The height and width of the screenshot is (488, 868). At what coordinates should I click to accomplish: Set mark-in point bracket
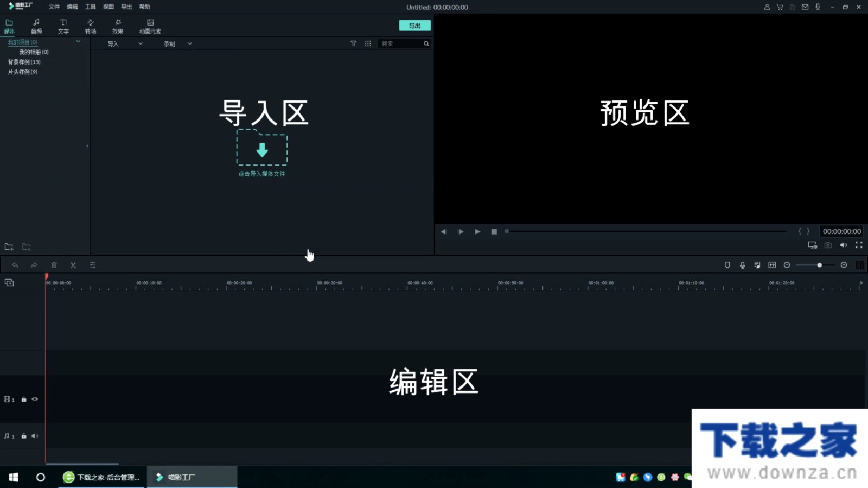(800, 231)
